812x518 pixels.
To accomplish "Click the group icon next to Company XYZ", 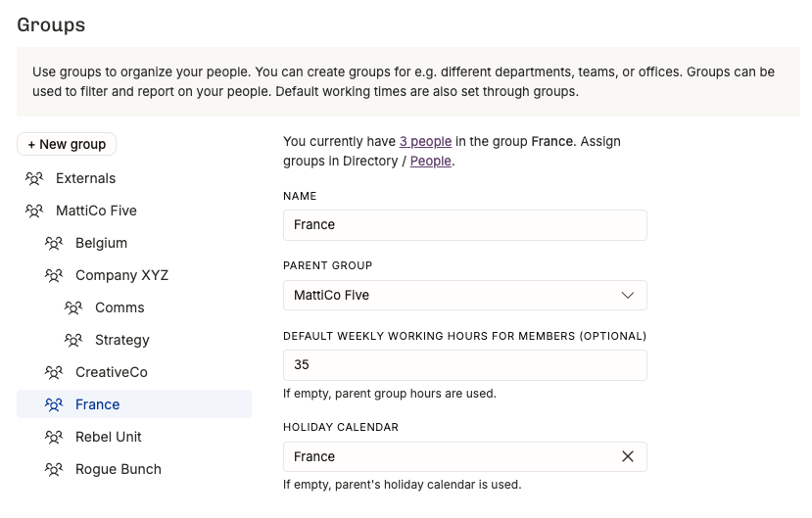I will [54, 275].
